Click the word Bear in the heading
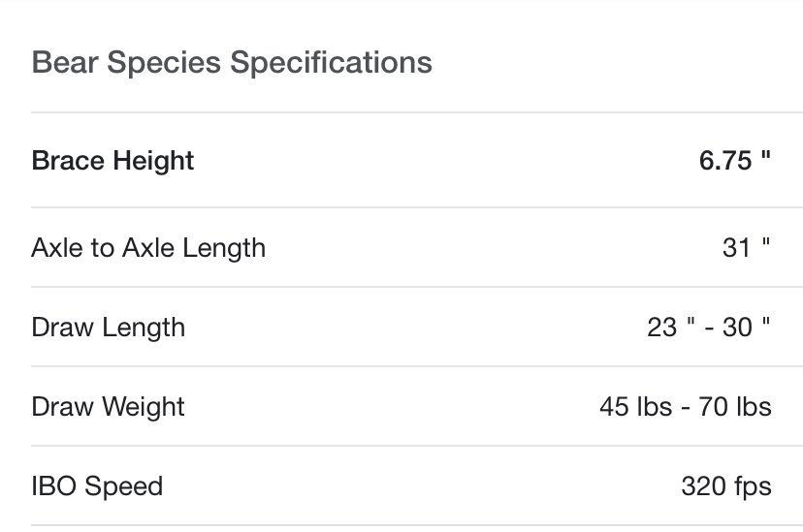The height and width of the screenshot is (532, 803). pos(65,63)
